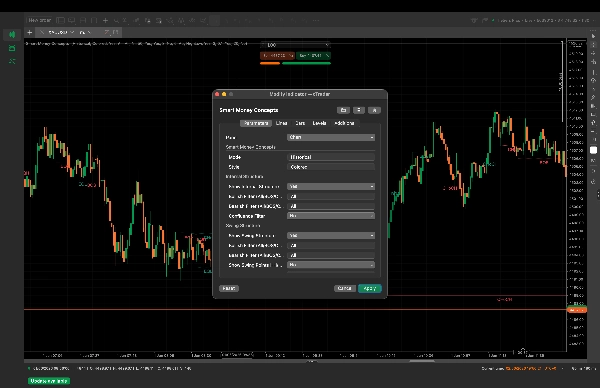This screenshot has height=388, width=600.
Task: Click Bearish filter field under Internal Structure
Action: tap(331, 206)
